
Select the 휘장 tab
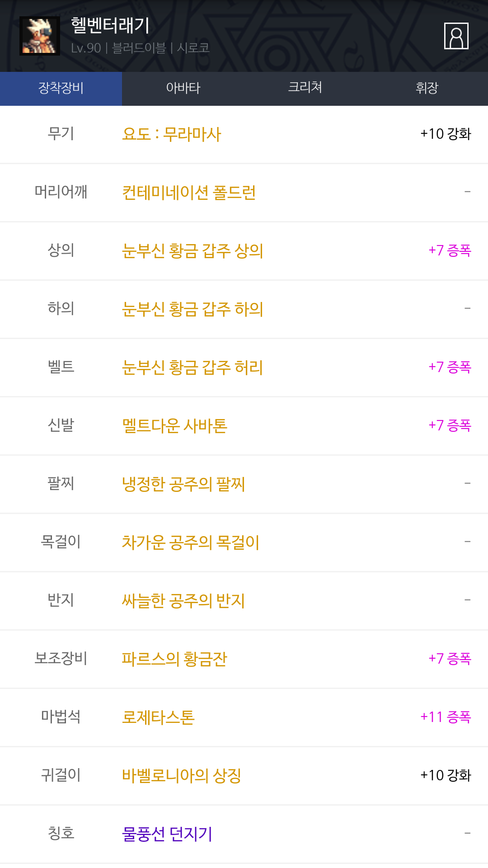[427, 88]
